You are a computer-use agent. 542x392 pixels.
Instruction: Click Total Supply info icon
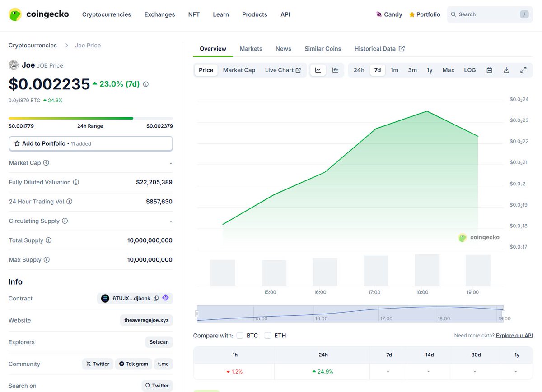click(48, 240)
